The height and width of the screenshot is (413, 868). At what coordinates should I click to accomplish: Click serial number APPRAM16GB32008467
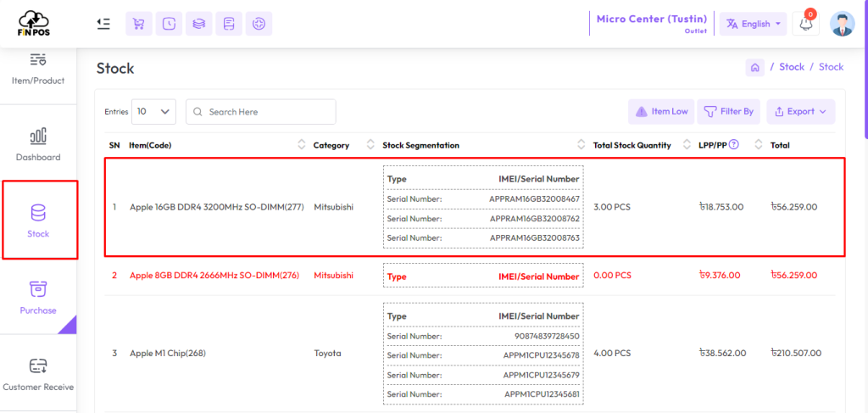[534, 198]
